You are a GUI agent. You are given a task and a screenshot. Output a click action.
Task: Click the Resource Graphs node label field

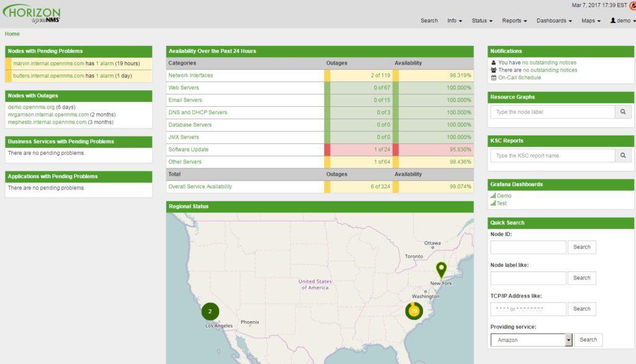(553, 112)
